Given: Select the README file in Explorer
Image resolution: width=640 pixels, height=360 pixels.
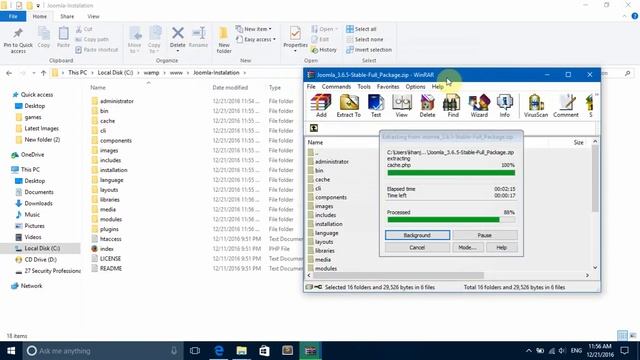Looking at the screenshot, I should click(x=107, y=268).
